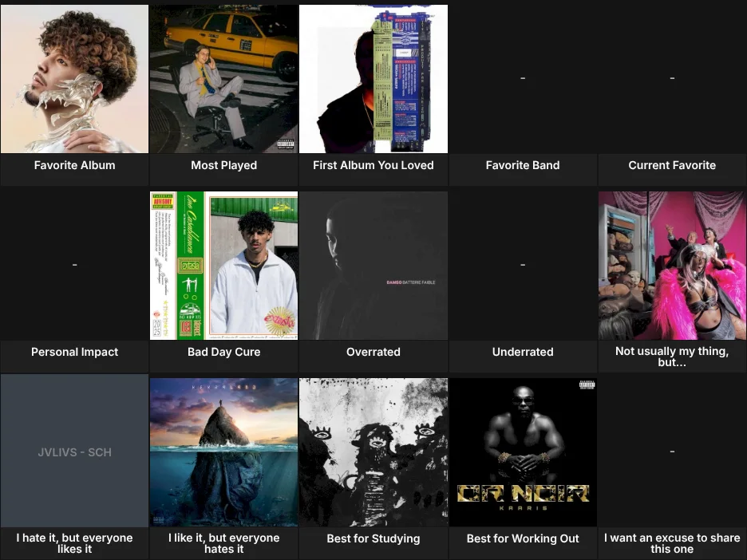Open the Or Noir Kaaris album cover
The width and height of the screenshot is (747, 560).
523,452
